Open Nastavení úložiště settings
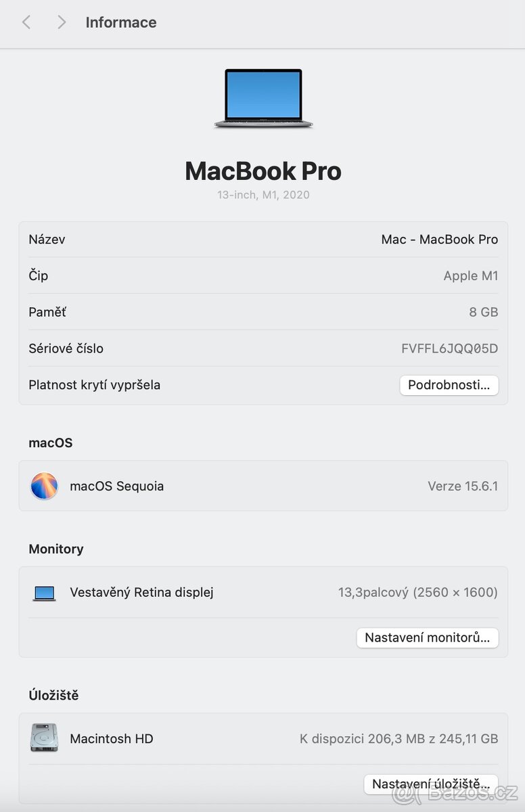The width and height of the screenshot is (525, 812). (430, 784)
